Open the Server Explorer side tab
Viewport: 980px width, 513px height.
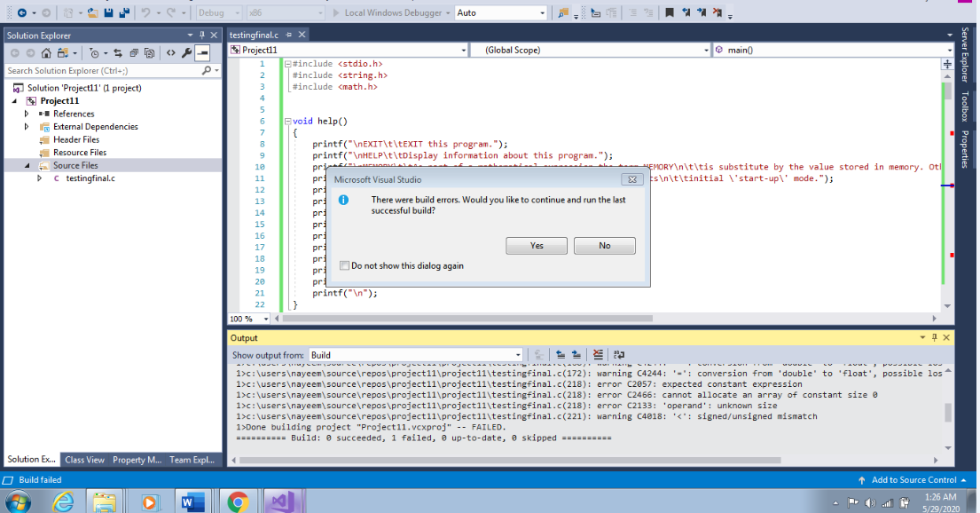[x=964, y=55]
